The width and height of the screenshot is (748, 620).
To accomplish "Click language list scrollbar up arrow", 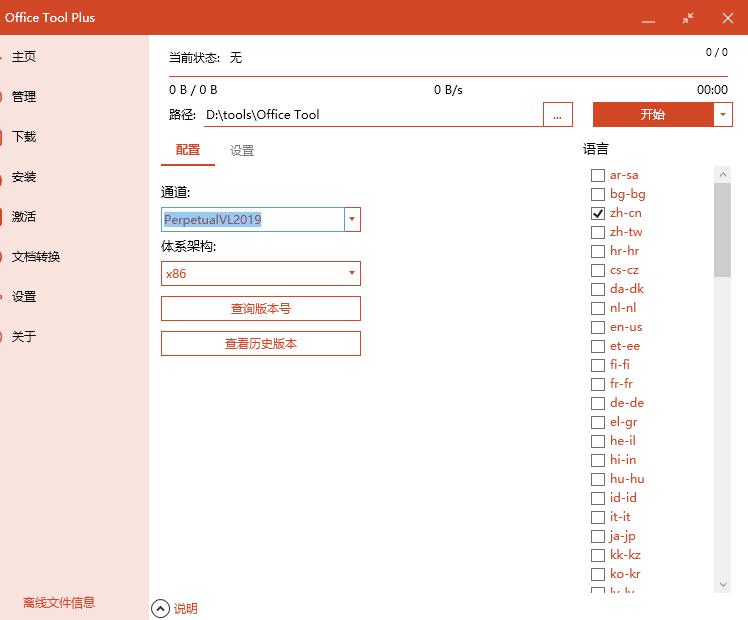I will click(x=723, y=175).
